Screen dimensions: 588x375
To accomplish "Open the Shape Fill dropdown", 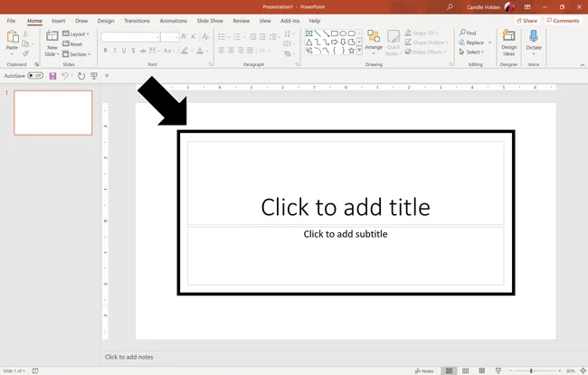I will point(422,33).
